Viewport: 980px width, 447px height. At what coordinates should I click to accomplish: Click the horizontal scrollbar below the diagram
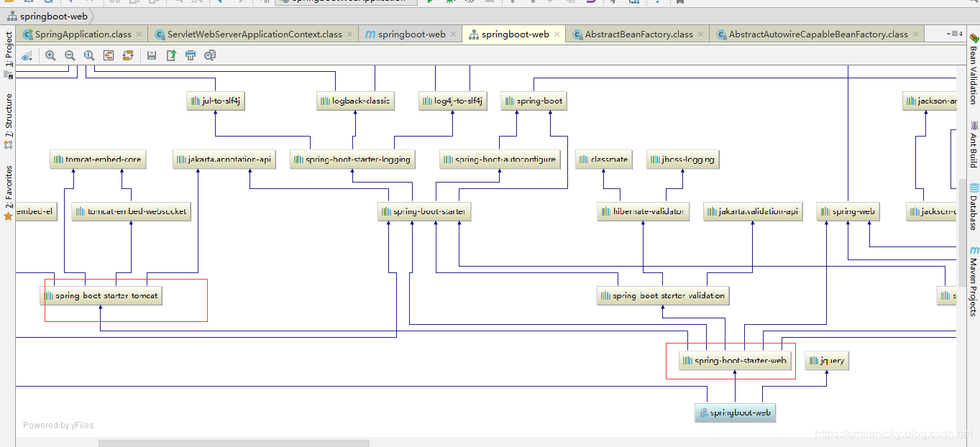[234, 443]
